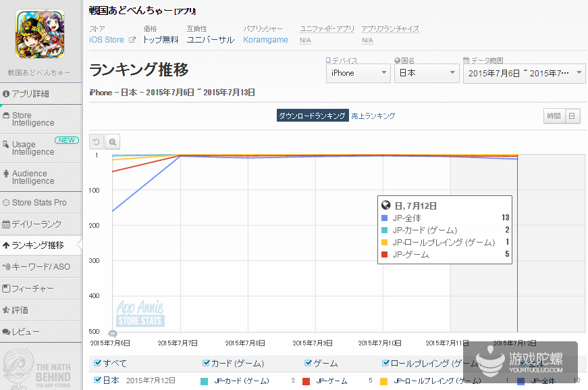Image resolution: width=588 pixels, height=390 pixels.
Task: Click the レビュー speech bubble icon
Action: (x=6, y=332)
